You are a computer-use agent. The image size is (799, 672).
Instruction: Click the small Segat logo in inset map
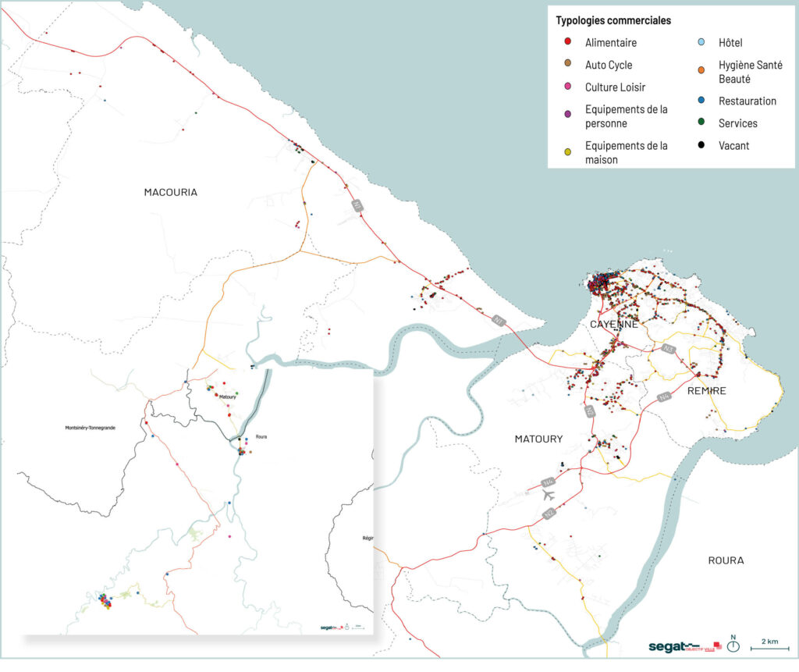coord(331,626)
